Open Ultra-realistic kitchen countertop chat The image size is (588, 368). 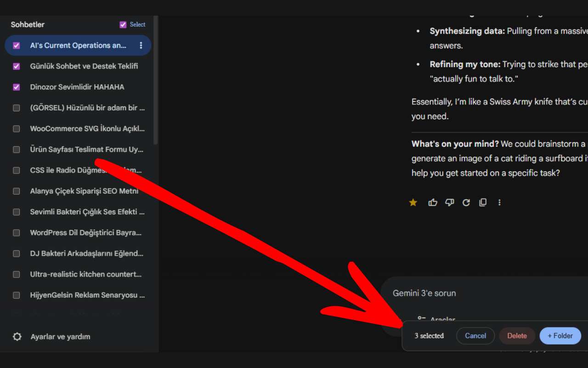pyautogui.click(x=86, y=275)
